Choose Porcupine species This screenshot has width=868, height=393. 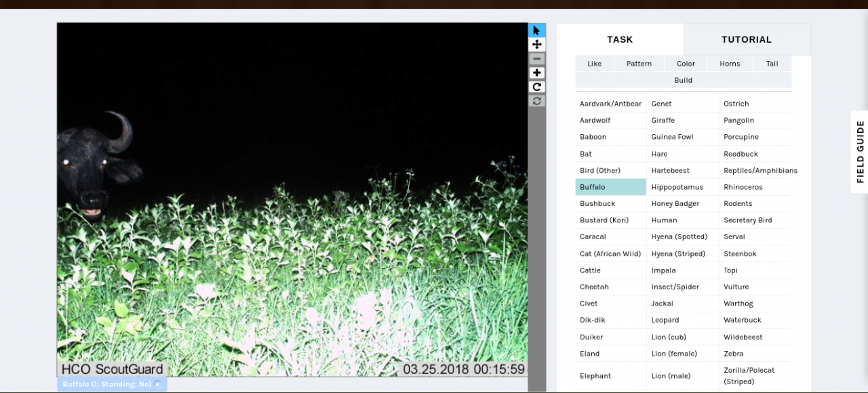tap(755, 137)
